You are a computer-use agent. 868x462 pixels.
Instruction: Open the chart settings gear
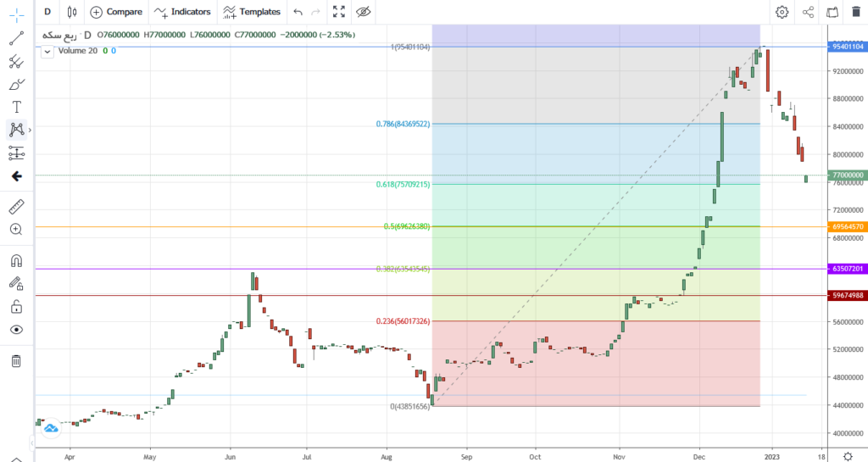[782, 12]
